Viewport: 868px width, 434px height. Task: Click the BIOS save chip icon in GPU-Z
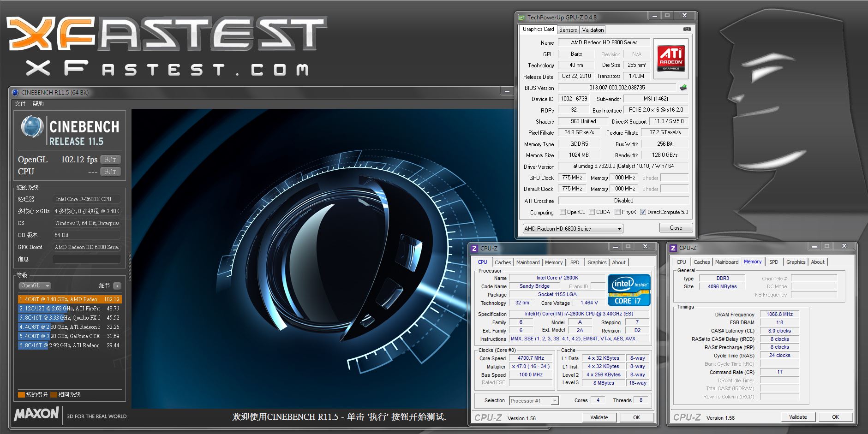[683, 87]
